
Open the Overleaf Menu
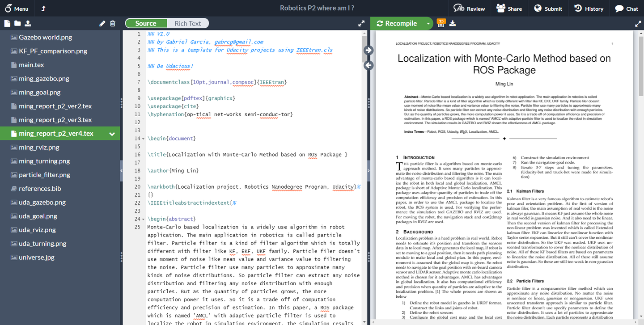pos(17,8)
